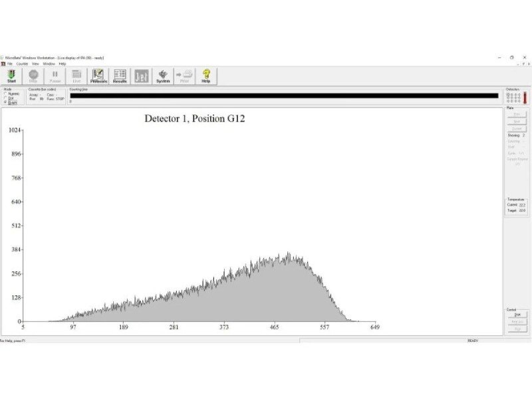This screenshot has height=399, width=532.
Task: Open the Help toolbar icon
Action: [206, 76]
